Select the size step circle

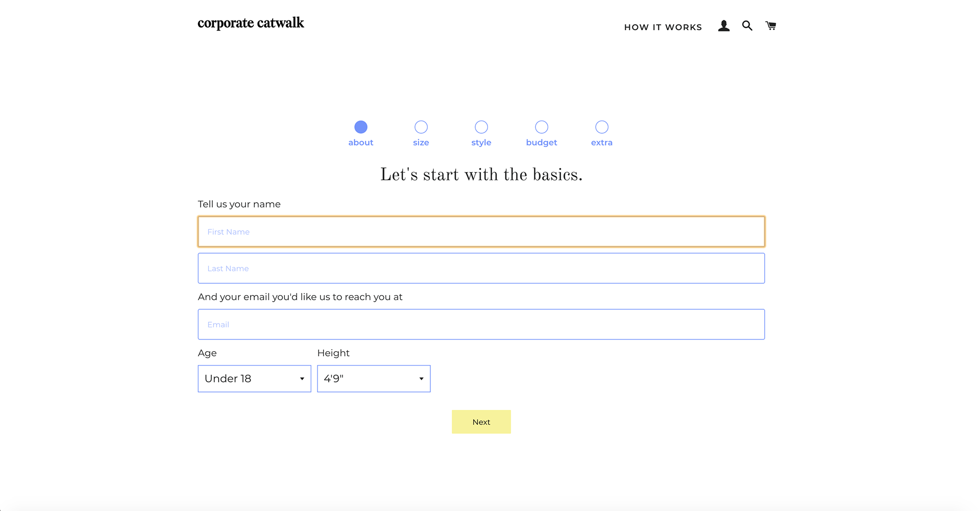click(421, 127)
